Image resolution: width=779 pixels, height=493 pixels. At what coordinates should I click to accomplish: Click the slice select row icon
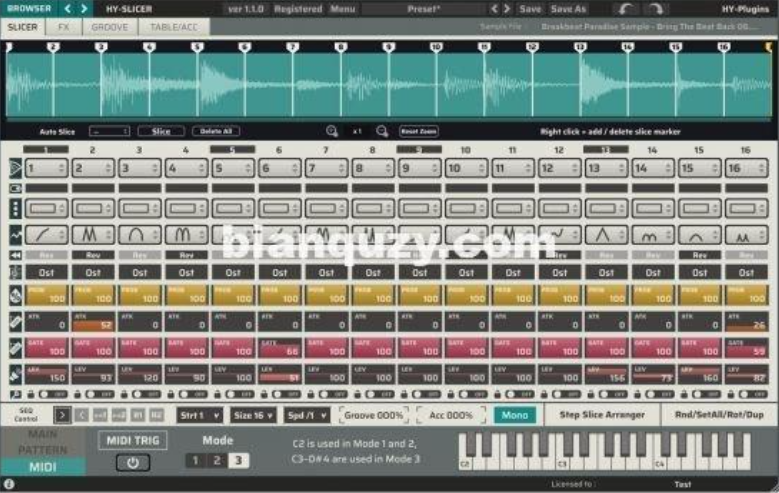[x=14, y=168]
